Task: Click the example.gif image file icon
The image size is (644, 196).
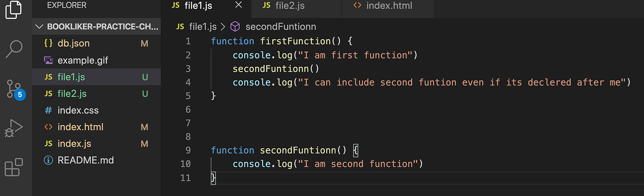Action: [x=48, y=60]
